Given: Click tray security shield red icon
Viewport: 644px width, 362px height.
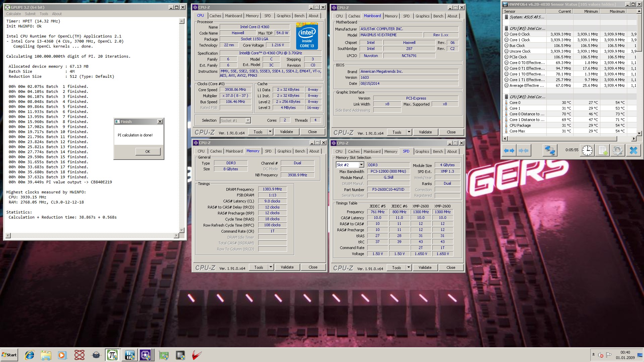Looking at the screenshot, I should (x=601, y=355).
